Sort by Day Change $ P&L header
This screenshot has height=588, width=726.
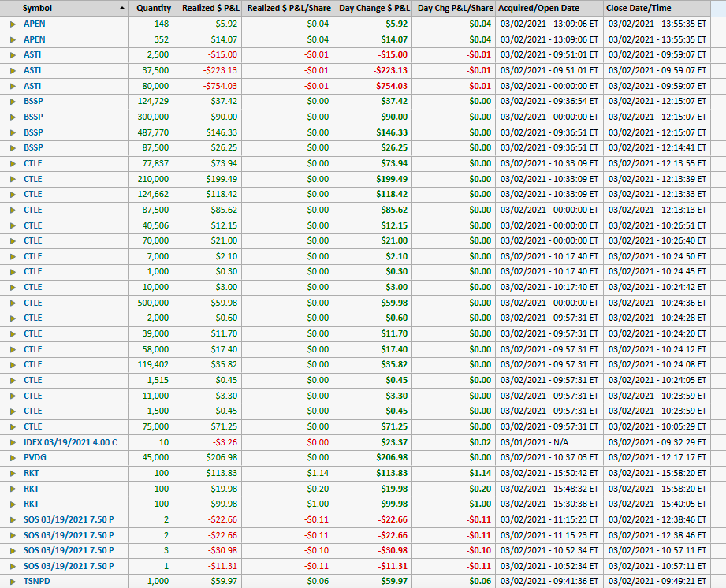[x=374, y=8]
